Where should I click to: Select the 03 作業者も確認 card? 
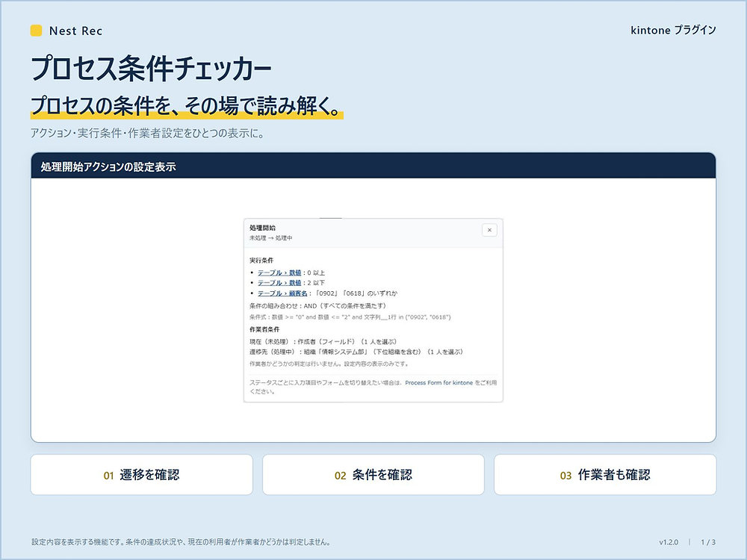tap(605, 475)
